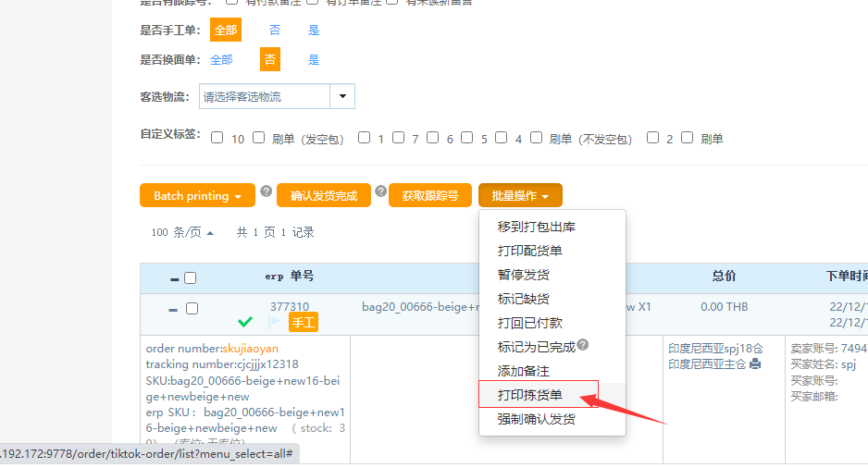The width and height of the screenshot is (868, 468).
Task: Click the 确认发货完成 button
Action: (x=324, y=195)
